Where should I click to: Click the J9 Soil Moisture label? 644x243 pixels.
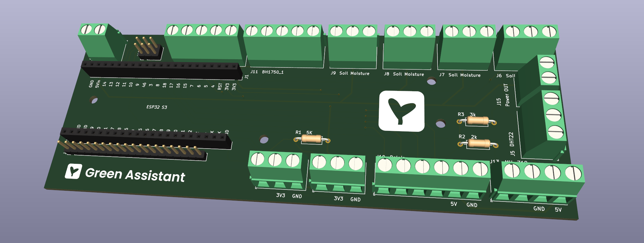point(350,73)
